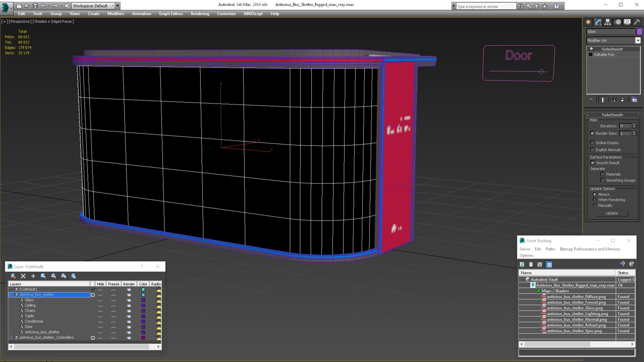Open Configure Modifier Sets icon

pos(634,100)
